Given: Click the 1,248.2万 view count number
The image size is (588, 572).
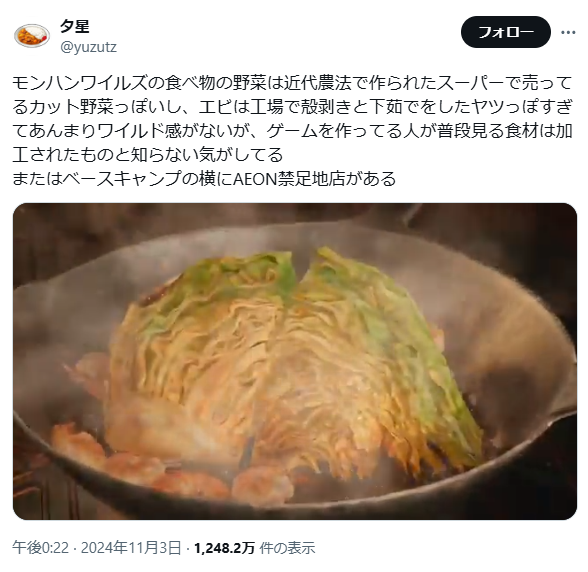Looking at the screenshot, I should (x=224, y=548).
